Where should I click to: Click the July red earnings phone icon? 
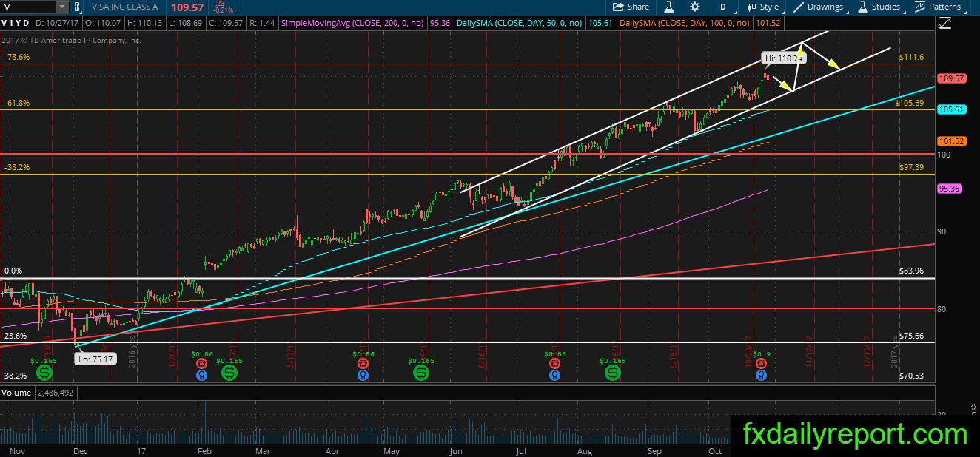click(554, 364)
